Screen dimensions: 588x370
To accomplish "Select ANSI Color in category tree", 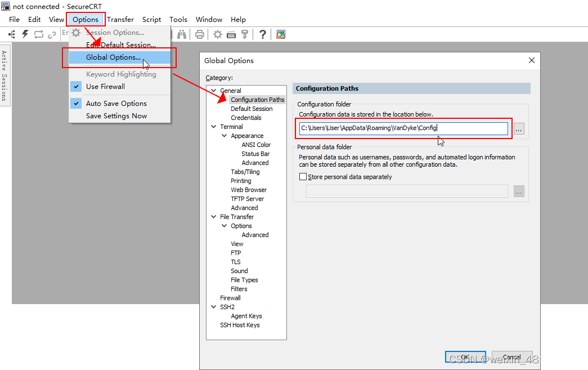I will point(256,145).
